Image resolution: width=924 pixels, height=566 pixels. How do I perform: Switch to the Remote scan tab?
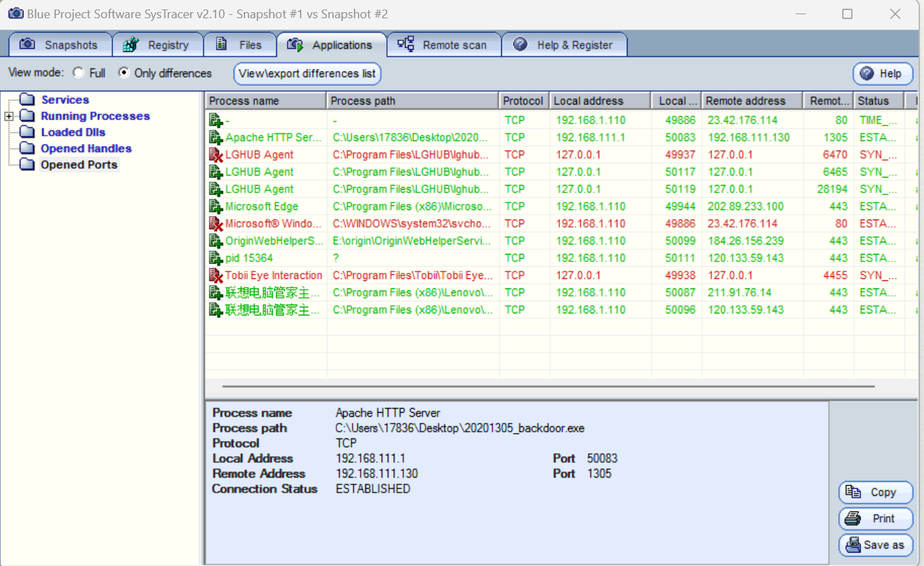click(444, 45)
